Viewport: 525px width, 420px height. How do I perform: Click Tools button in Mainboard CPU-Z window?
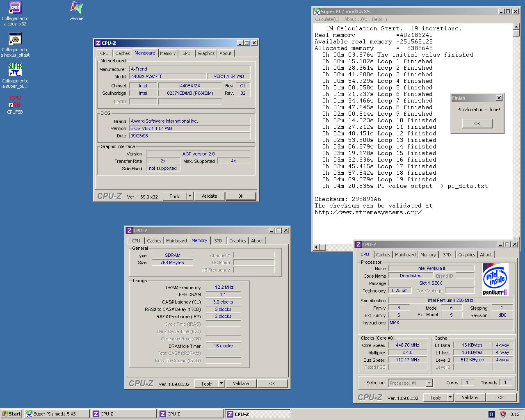point(175,196)
